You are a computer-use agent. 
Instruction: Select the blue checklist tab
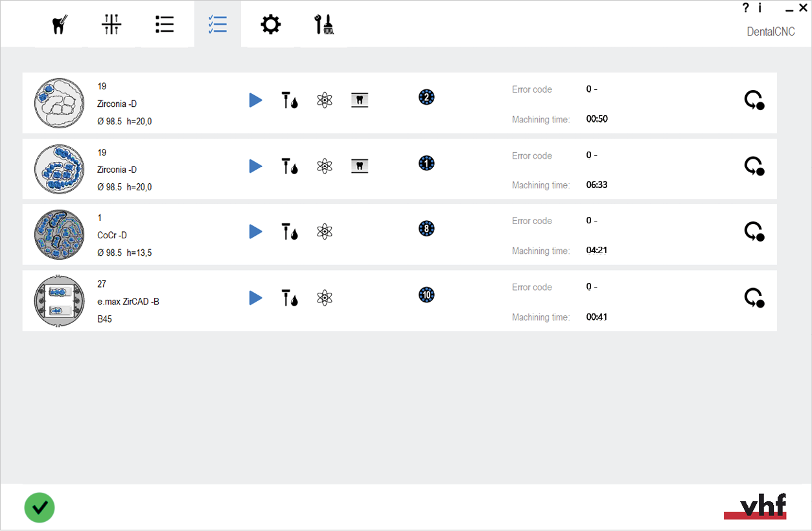[217, 25]
